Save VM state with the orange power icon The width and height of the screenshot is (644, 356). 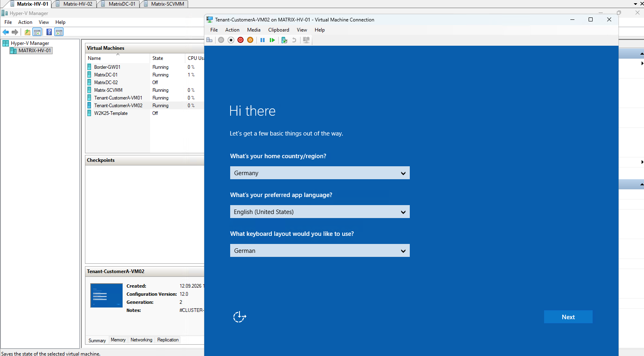click(x=250, y=40)
